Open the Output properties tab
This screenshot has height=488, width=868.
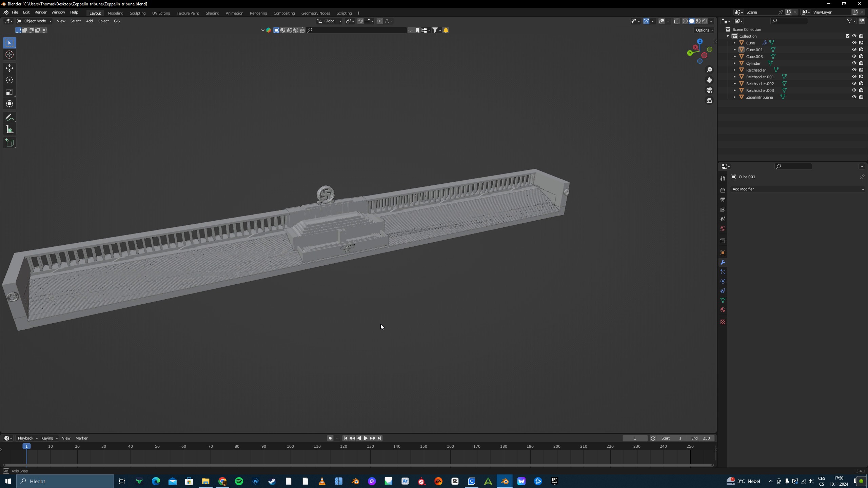(x=723, y=200)
